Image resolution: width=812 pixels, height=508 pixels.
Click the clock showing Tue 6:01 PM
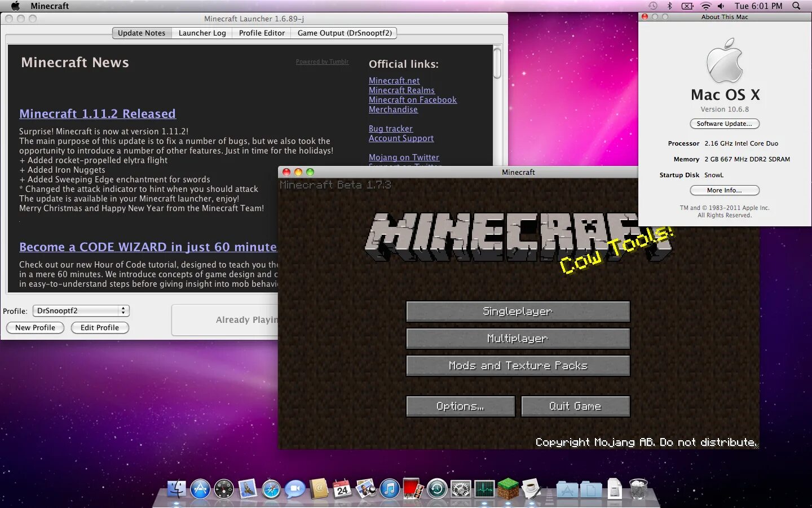coord(758,6)
